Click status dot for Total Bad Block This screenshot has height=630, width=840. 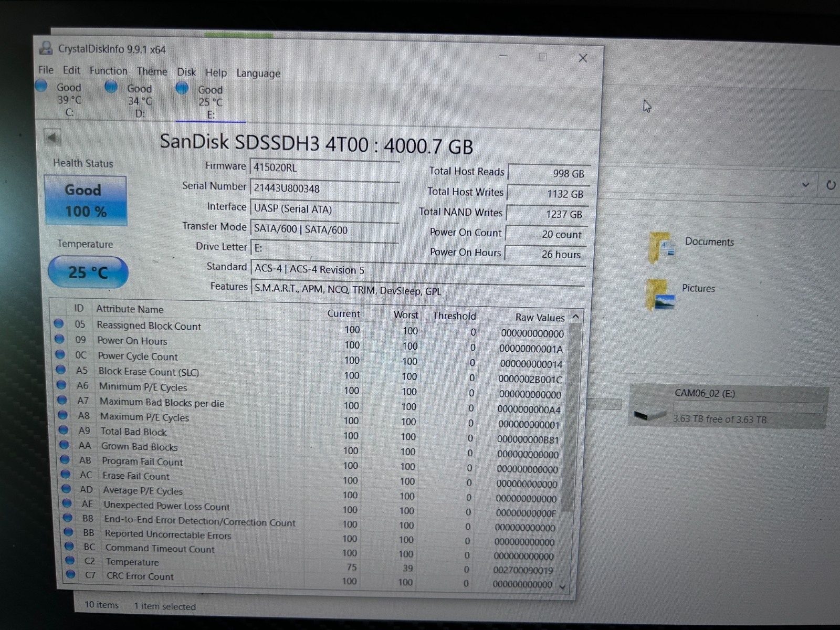(64, 429)
